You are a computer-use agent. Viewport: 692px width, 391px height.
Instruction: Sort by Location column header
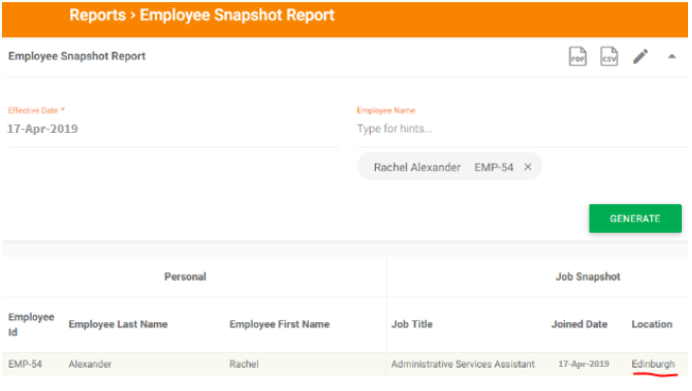click(651, 324)
